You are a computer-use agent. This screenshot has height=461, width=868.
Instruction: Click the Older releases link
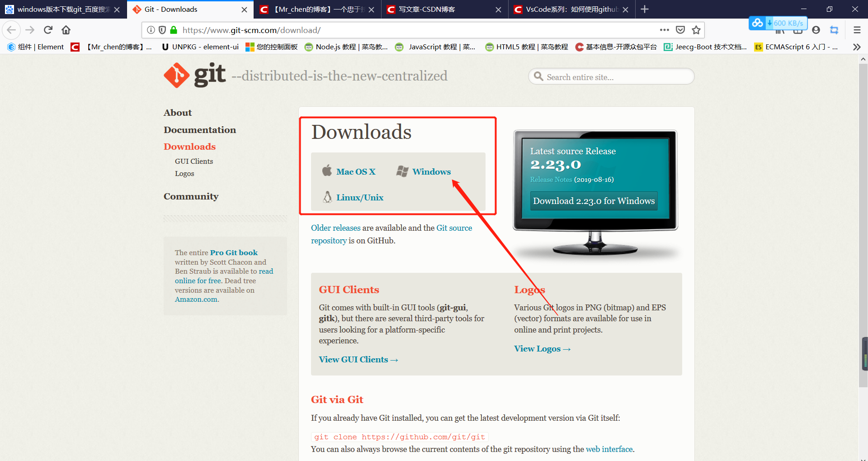click(335, 228)
